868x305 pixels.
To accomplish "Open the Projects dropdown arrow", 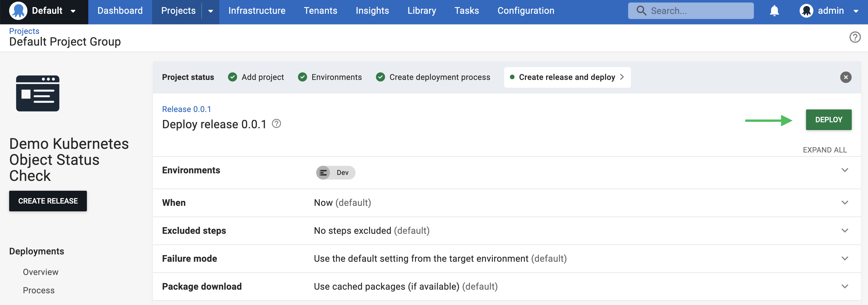I will [210, 11].
